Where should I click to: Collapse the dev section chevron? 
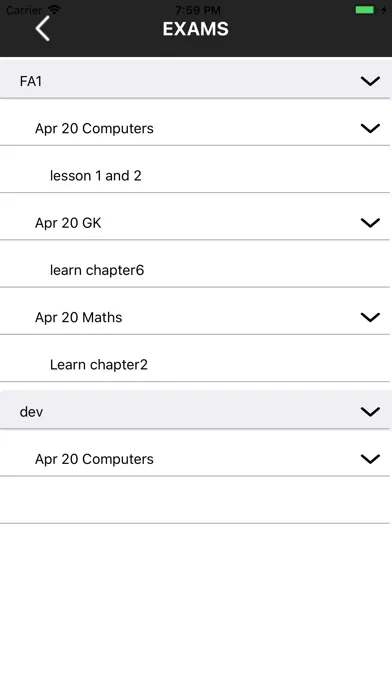pos(370,412)
